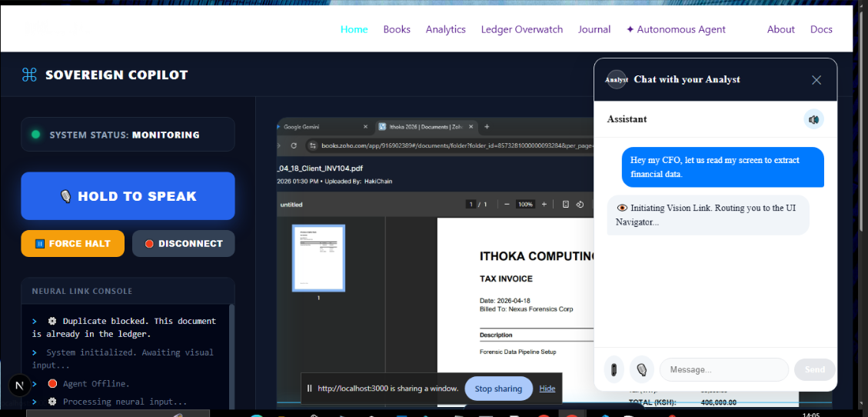Image resolution: width=868 pixels, height=417 pixels.
Task: Click the 'System initialized. Awaiting visual input...' log line
Action: [x=123, y=359]
